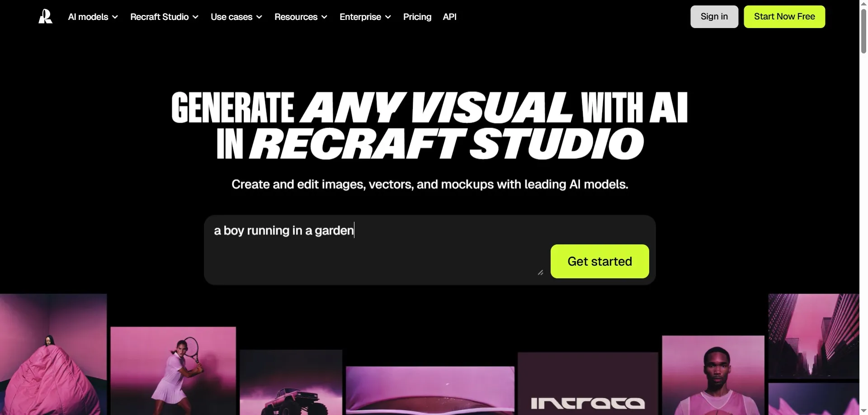Open the Resources dropdown menu
This screenshot has height=415, width=868.
click(301, 17)
